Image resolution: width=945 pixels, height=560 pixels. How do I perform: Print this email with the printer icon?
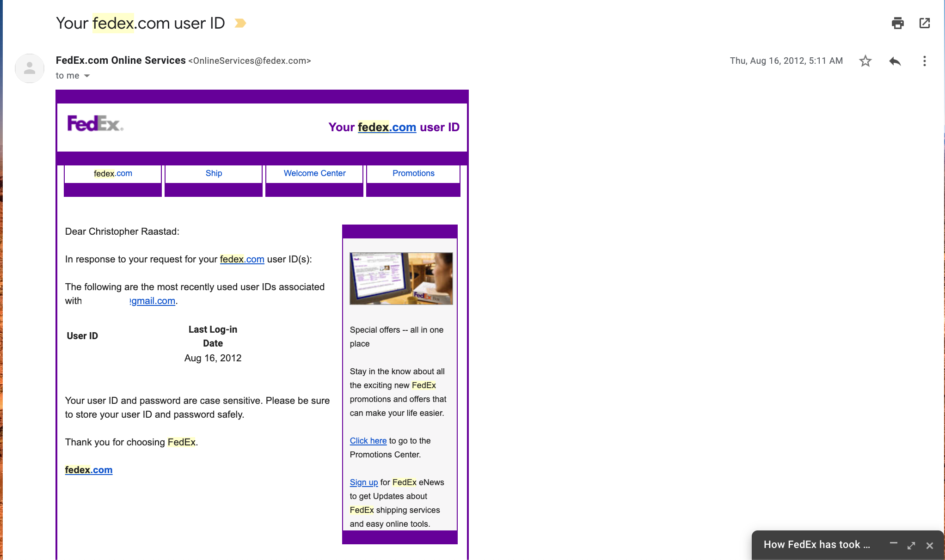tap(897, 23)
